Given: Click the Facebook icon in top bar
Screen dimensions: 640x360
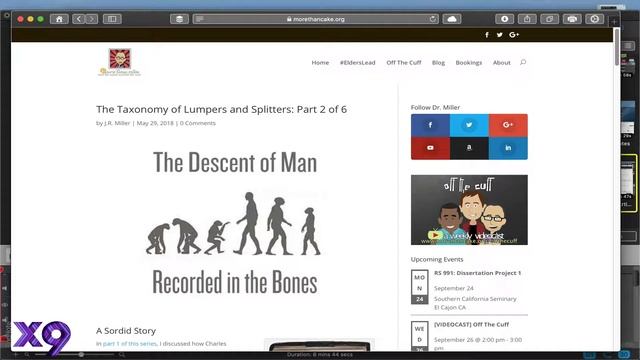Looking at the screenshot, I should pos(487,35).
